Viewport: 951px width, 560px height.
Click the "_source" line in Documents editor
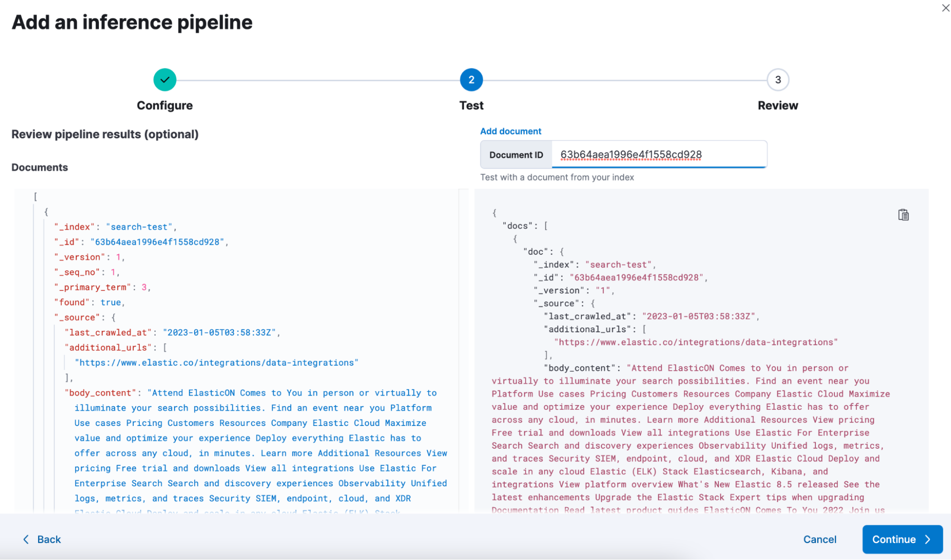click(85, 318)
